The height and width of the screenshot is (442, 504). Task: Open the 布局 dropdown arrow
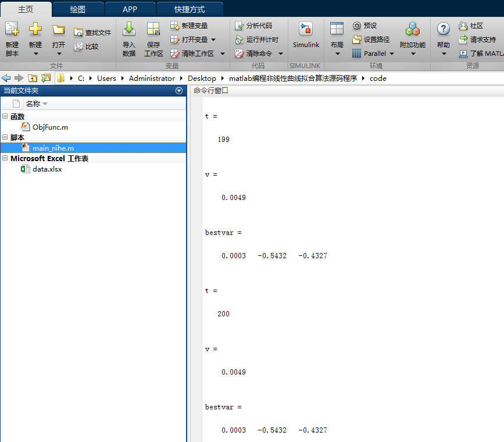tap(338, 54)
